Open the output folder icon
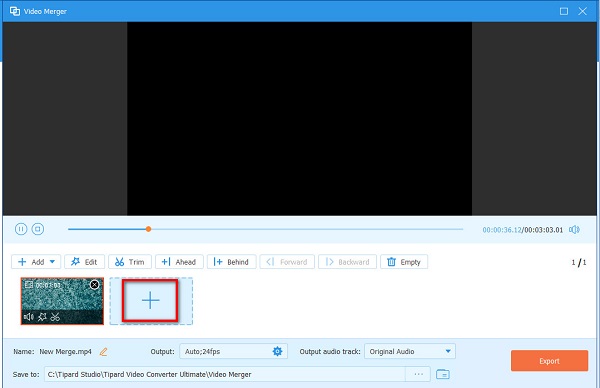 click(443, 374)
